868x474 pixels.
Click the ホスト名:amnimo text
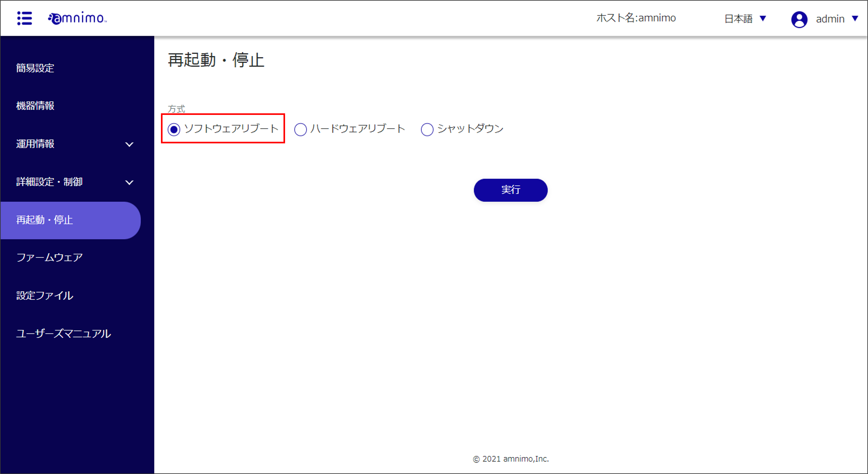coord(636,18)
